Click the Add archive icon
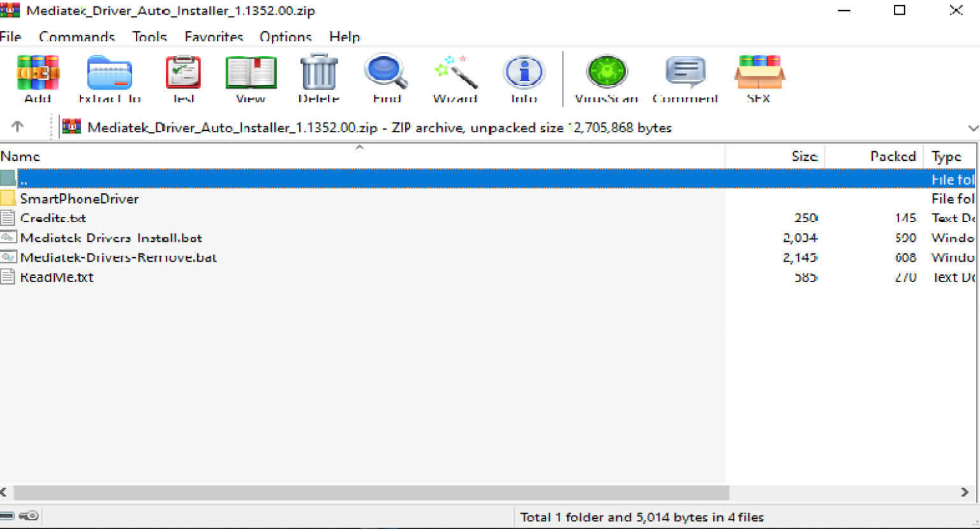The height and width of the screenshot is (529, 980). (x=38, y=73)
